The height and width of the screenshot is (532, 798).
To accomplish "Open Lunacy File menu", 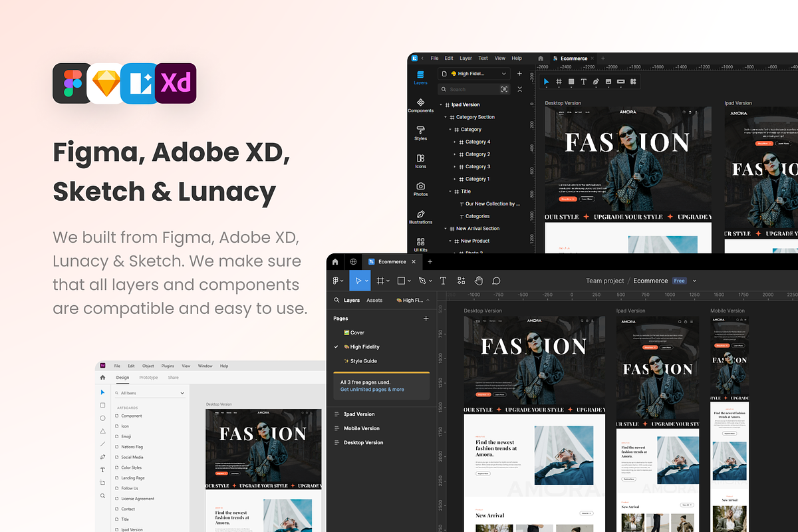I will click(x=435, y=59).
